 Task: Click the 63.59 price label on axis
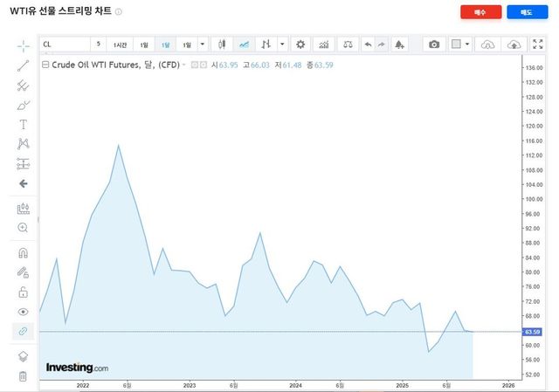[532, 332]
